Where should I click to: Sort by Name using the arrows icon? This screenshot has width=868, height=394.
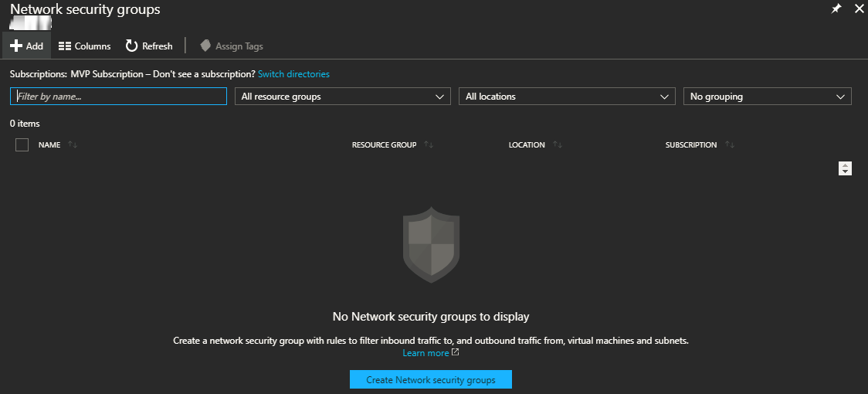(x=73, y=144)
